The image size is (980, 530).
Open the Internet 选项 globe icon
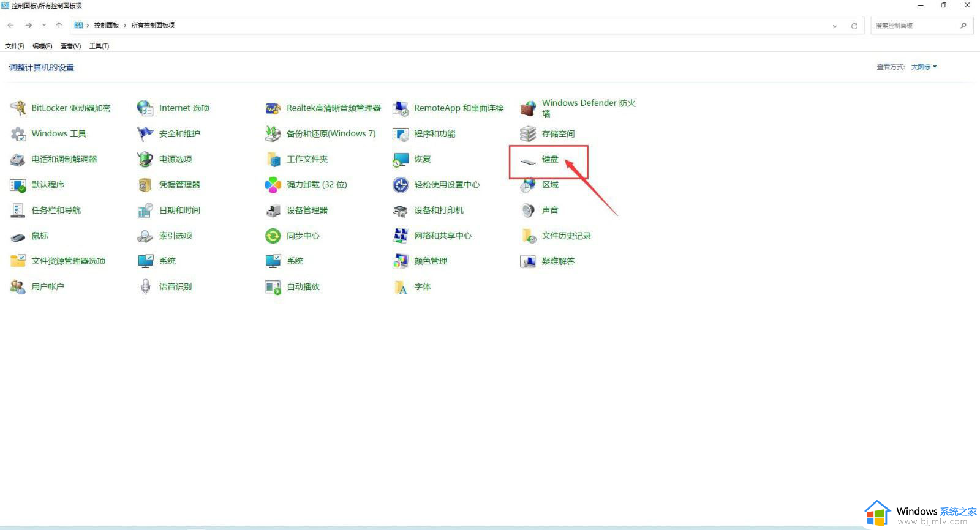tap(146, 108)
